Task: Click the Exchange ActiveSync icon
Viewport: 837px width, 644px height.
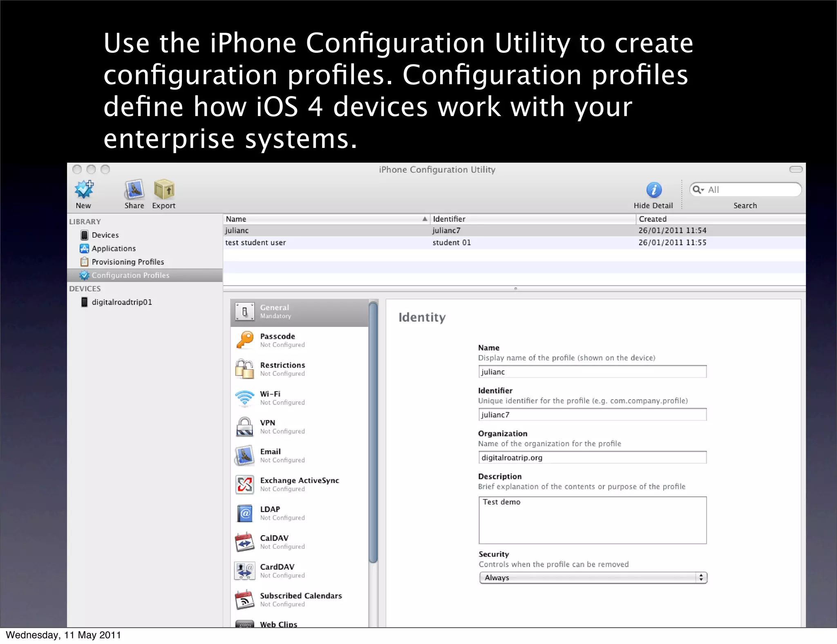Action: (x=244, y=485)
